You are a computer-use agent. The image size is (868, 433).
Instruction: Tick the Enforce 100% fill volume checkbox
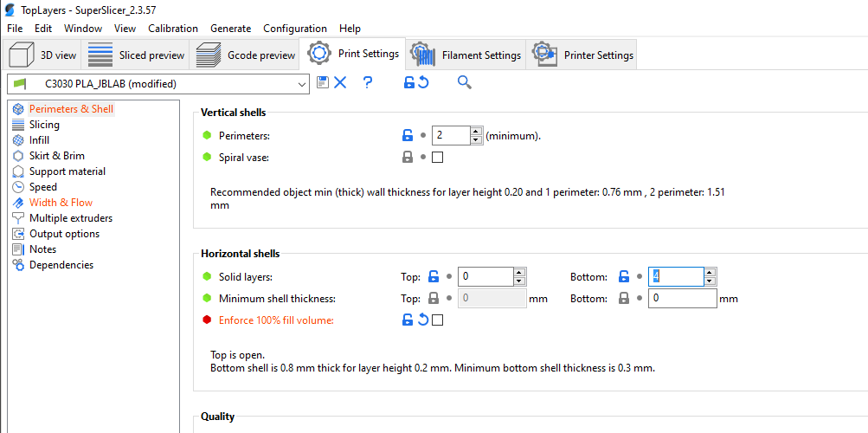(x=437, y=320)
